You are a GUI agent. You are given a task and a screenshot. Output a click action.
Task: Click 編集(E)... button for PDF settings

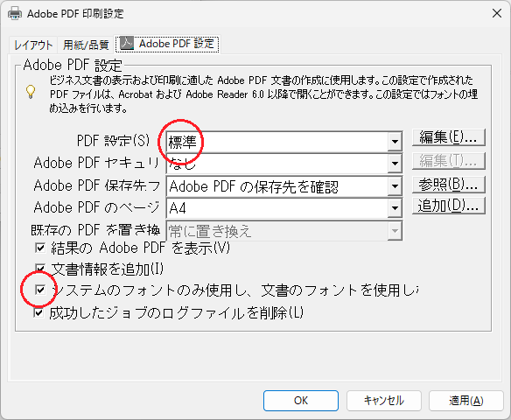click(448, 137)
